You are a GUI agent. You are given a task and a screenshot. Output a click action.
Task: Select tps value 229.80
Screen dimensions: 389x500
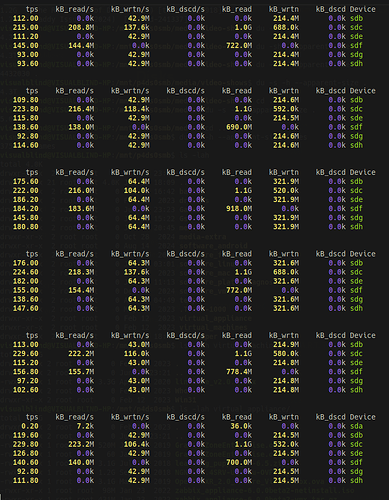click(x=26, y=444)
